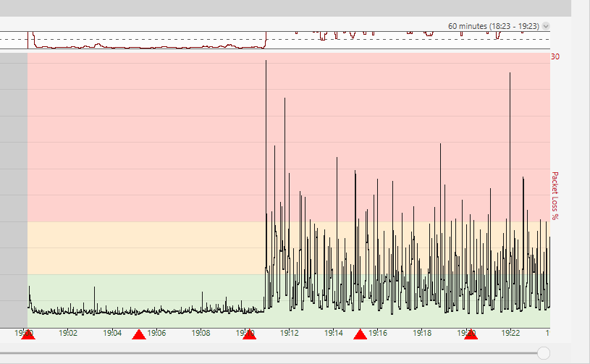The width and height of the screenshot is (590, 364).
Task: Click the red triangle marker near 19:10
Action: pos(250,334)
